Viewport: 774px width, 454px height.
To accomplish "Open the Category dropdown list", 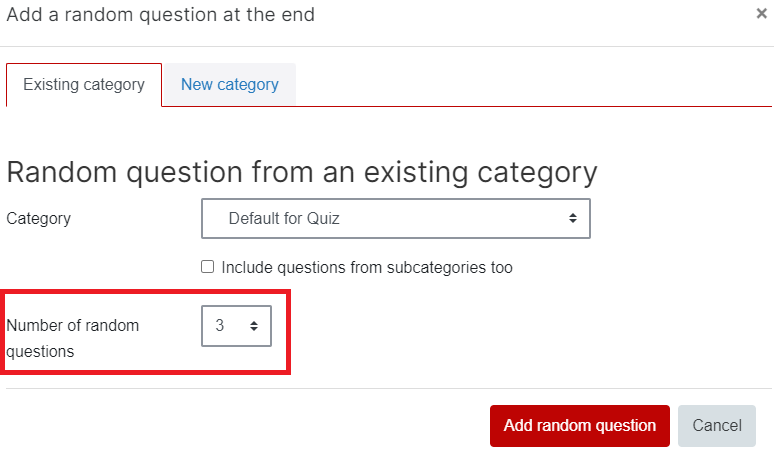I will point(396,219).
